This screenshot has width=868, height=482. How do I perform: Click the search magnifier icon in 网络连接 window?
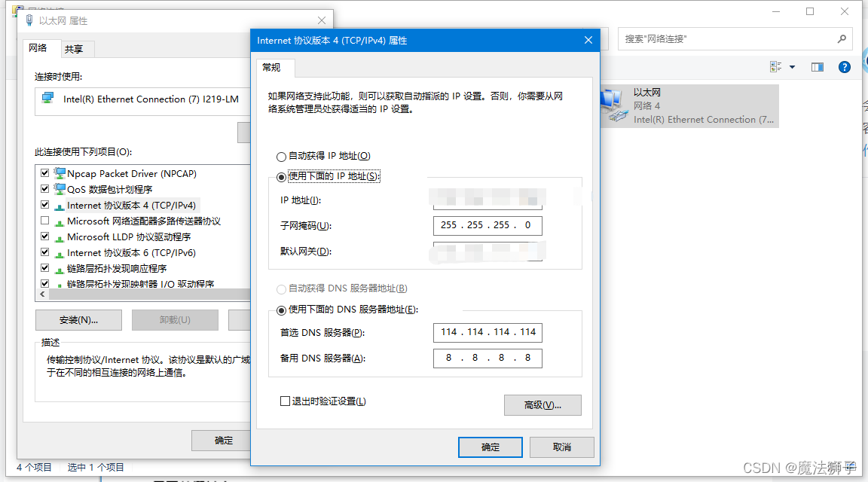[843, 38]
